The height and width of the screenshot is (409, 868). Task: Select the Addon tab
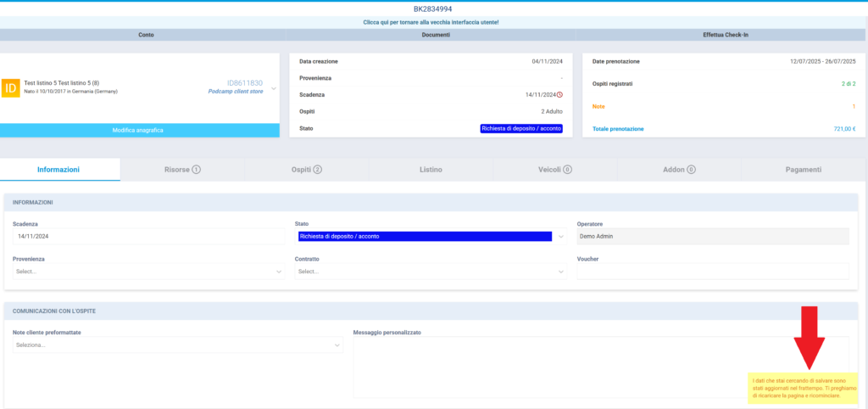click(x=679, y=170)
